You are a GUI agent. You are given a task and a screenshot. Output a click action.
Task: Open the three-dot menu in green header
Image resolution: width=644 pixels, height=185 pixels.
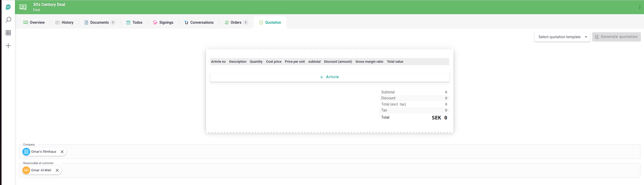(640, 7)
